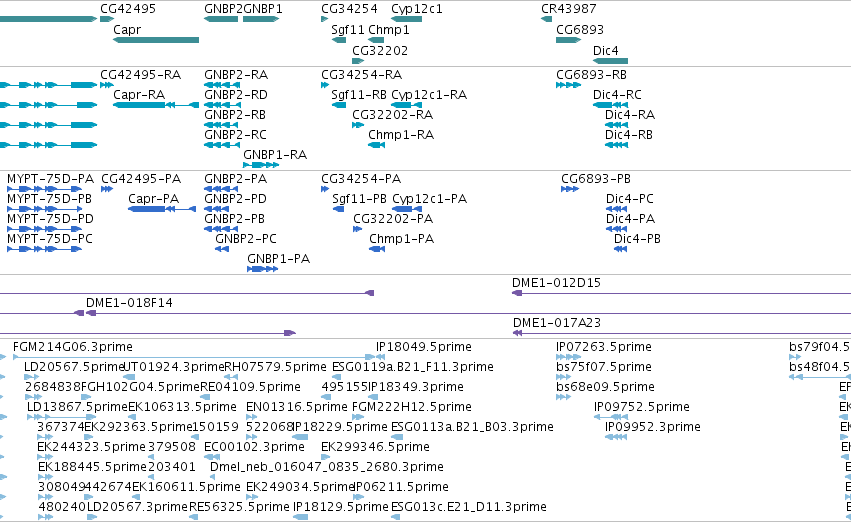This screenshot has width=851, height=522.
Task: Select EST IP06211.5prime
Action: [401, 488]
